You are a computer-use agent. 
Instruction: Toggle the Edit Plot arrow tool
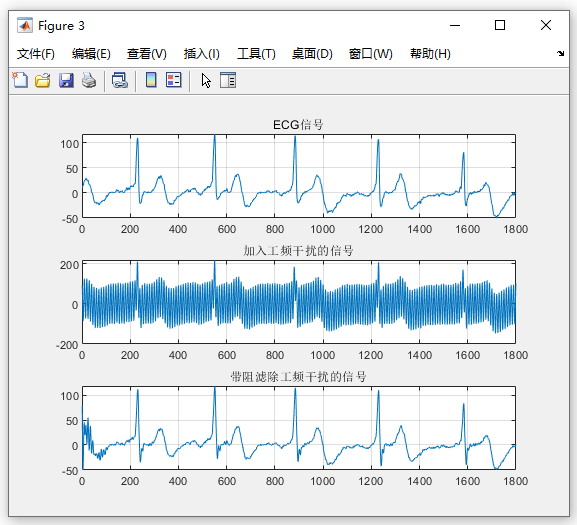pos(206,80)
